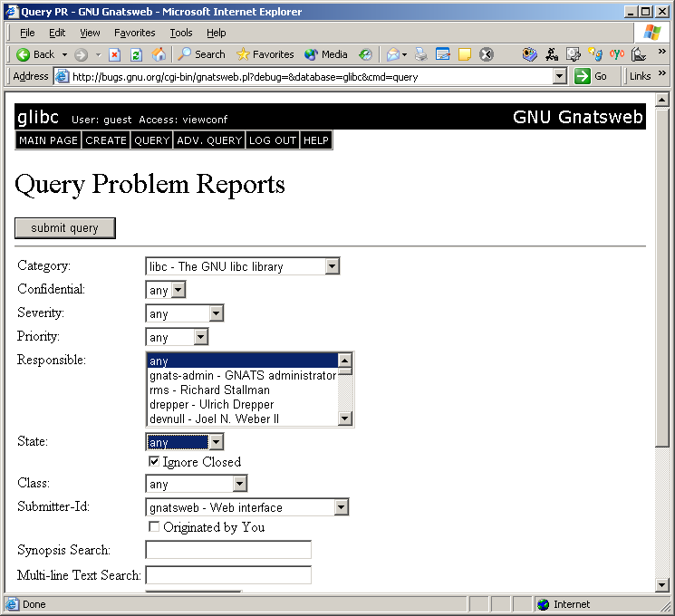Screen dimensions: 675x616
Task: Click the address bar URL field
Action: point(312,77)
